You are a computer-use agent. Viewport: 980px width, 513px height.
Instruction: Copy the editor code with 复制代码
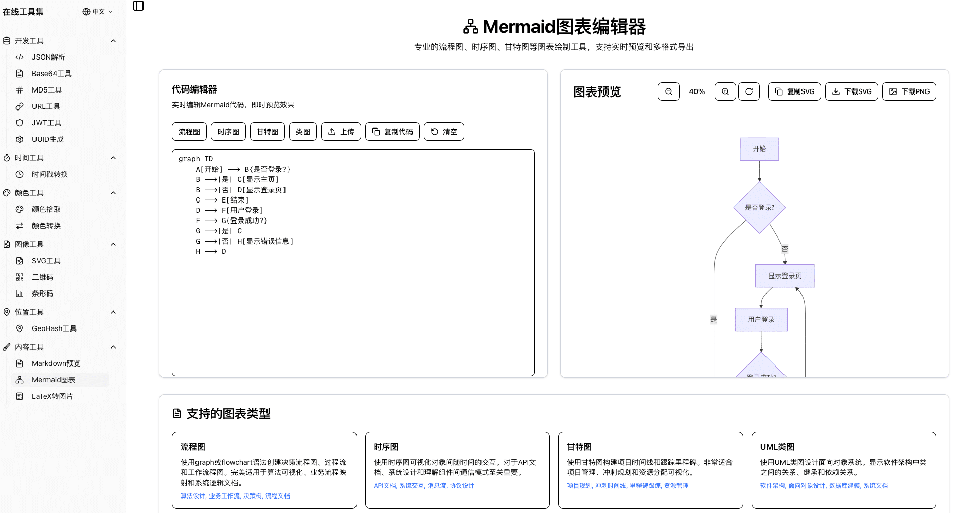[x=392, y=132]
